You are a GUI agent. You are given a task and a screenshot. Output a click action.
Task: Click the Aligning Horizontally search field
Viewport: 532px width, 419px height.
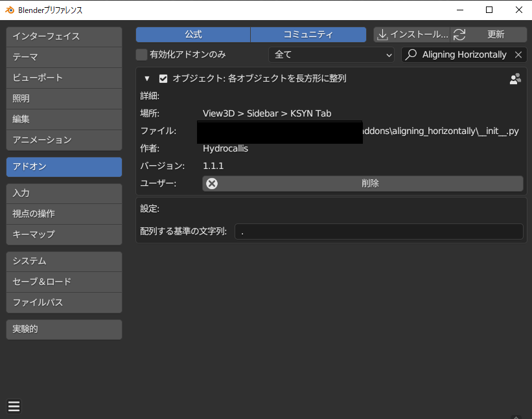click(x=464, y=54)
